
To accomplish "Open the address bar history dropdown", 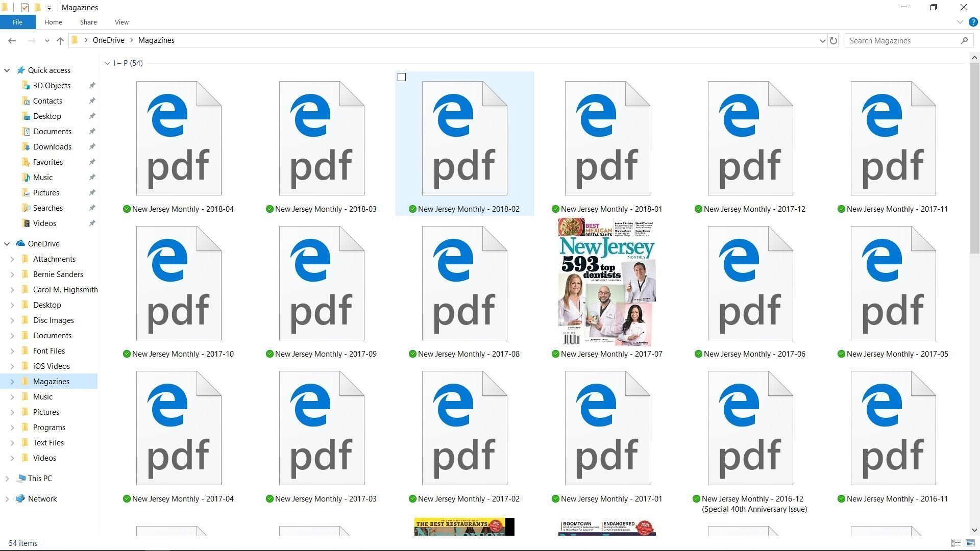I will point(822,40).
